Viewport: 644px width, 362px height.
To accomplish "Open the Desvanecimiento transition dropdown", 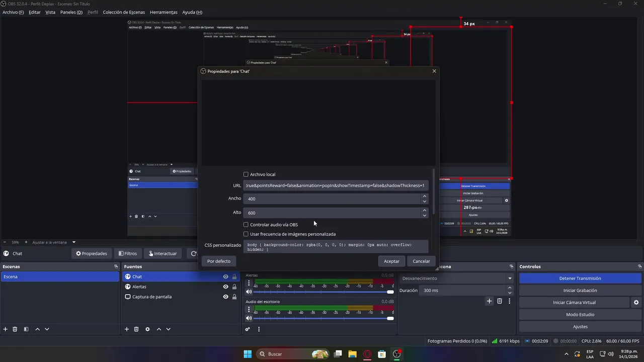I will point(456,278).
